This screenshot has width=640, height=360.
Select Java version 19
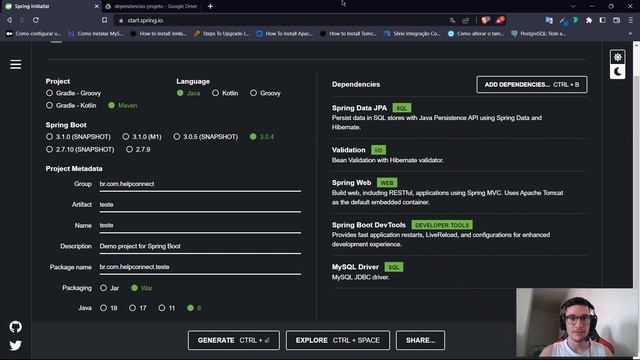click(x=109, y=308)
